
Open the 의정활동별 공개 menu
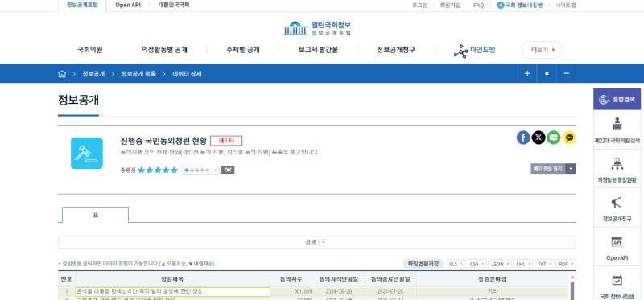(164, 50)
